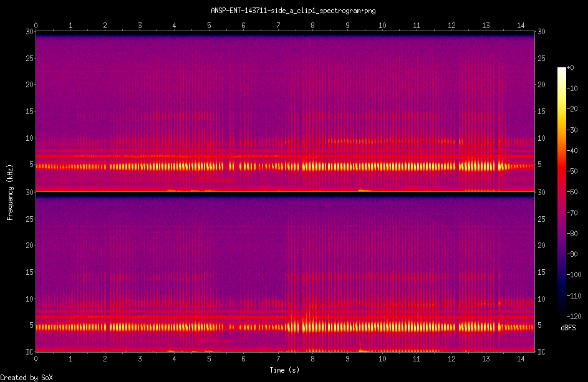The image size is (588, 382).
Task: Select the '-40' label on dBFS scale
Action: click(x=572, y=150)
